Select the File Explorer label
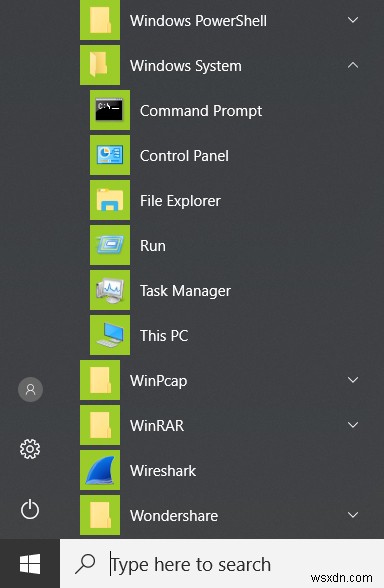 pos(180,201)
